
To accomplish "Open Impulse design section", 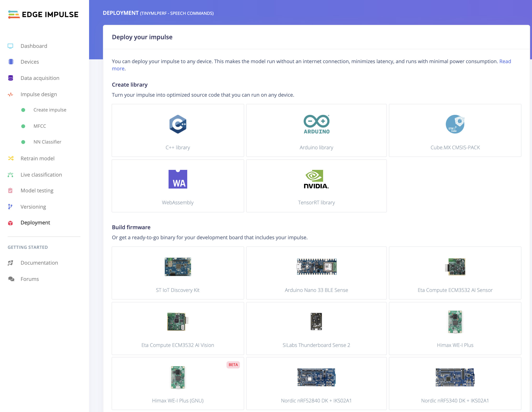I will click(39, 95).
